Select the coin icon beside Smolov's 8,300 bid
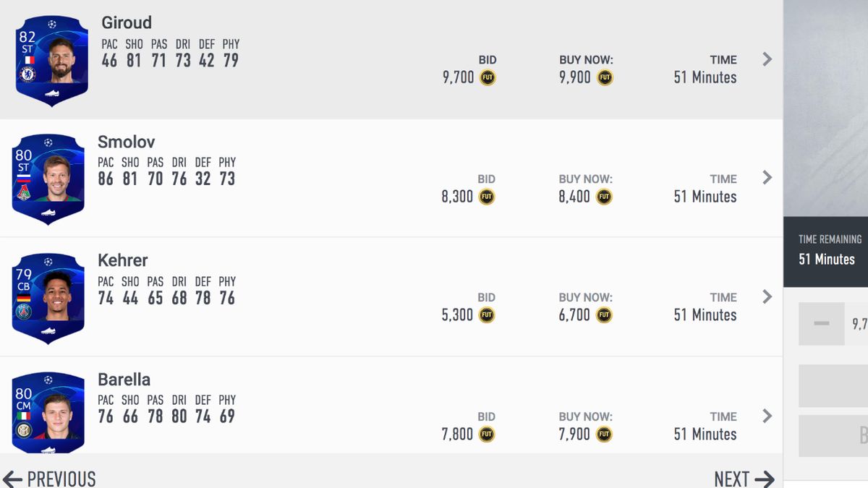Viewport: 868px width, 488px height. click(486, 196)
